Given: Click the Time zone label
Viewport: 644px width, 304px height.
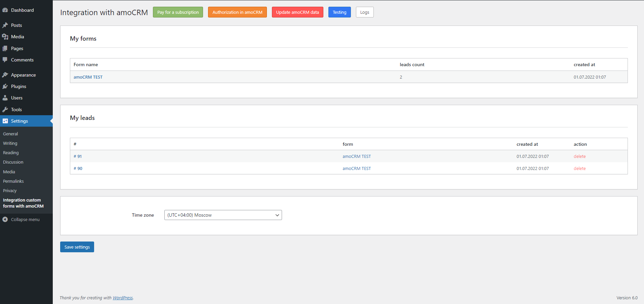Looking at the screenshot, I should coord(143,215).
